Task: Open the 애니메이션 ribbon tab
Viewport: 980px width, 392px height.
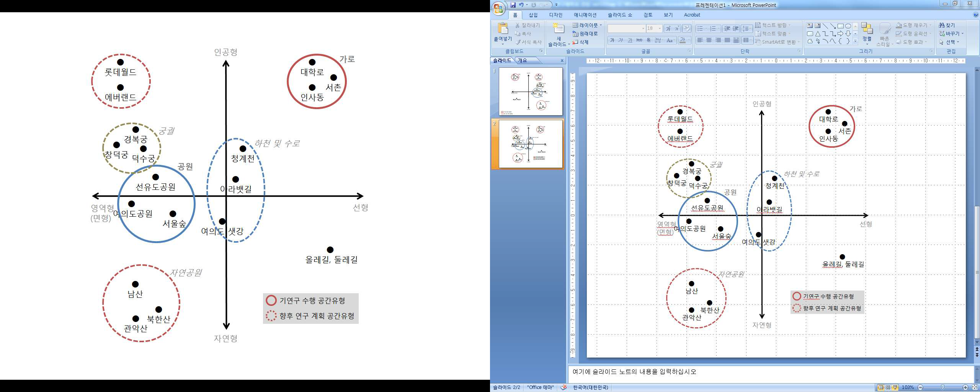Action: click(585, 15)
